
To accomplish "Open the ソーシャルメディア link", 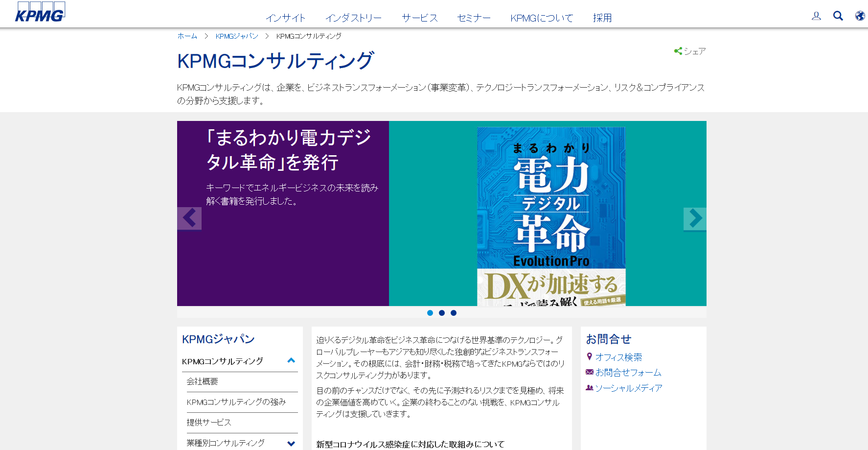I will point(629,388).
